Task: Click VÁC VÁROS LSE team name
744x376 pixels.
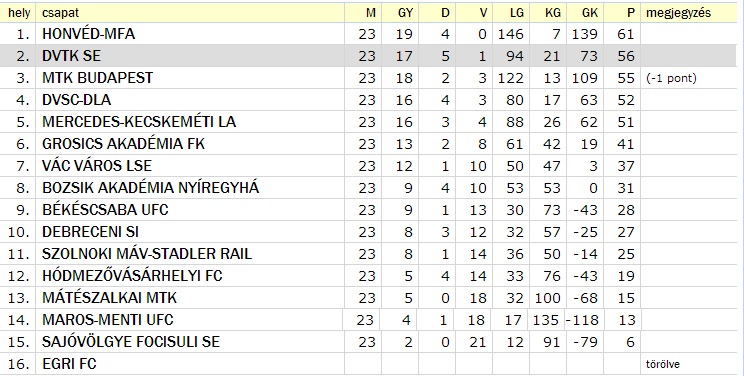Action: click(97, 166)
